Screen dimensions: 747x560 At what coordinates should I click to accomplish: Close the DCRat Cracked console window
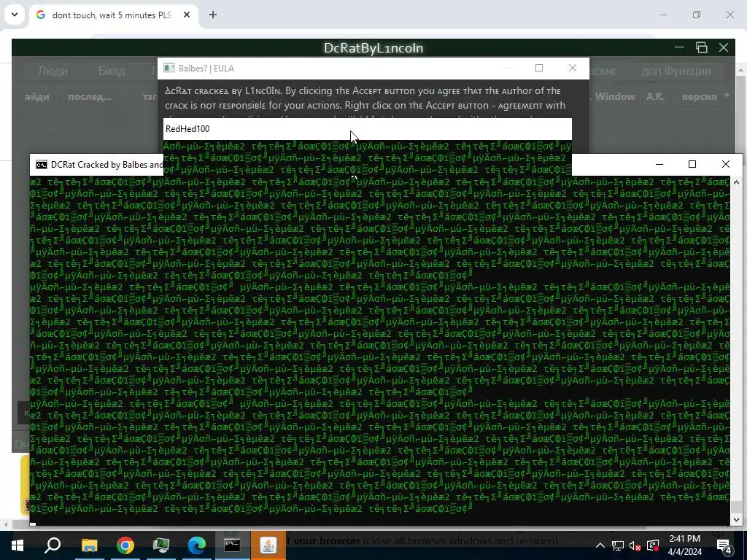point(726,164)
